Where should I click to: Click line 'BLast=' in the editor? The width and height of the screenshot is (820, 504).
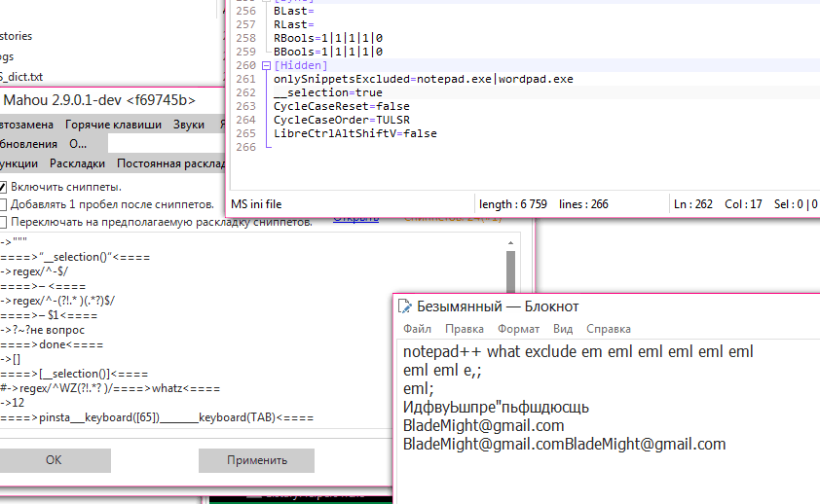293,11
